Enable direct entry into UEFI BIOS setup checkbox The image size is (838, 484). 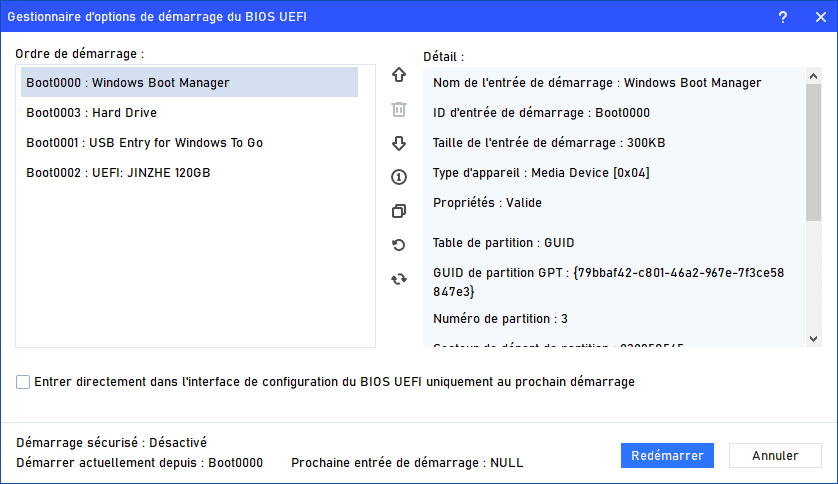23,382
